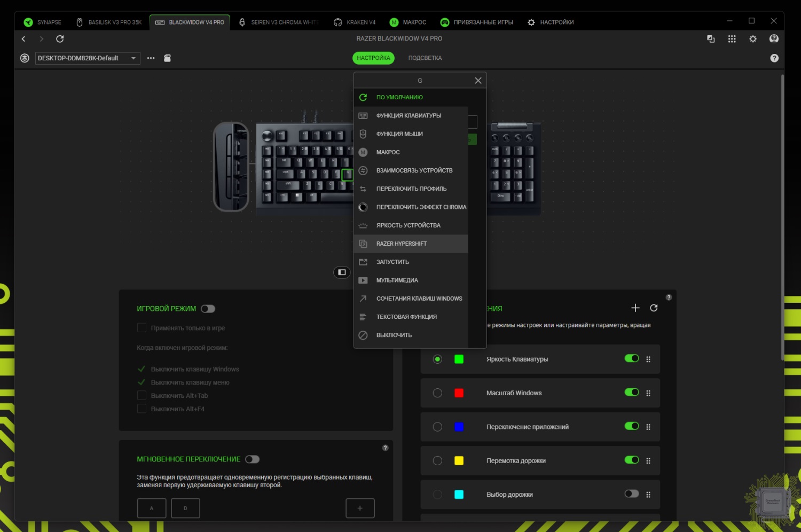The height and width of the screenshot is (532, 801).
Task: Select the Масштаб Windows radio button
Action: pyautogui.click(x=437, y=393)
